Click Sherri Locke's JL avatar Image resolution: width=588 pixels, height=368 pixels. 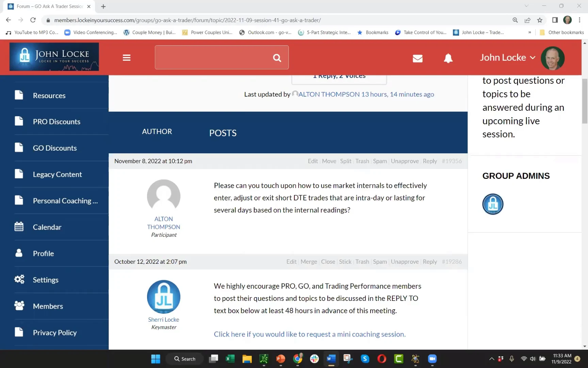[x=164, y=297]
